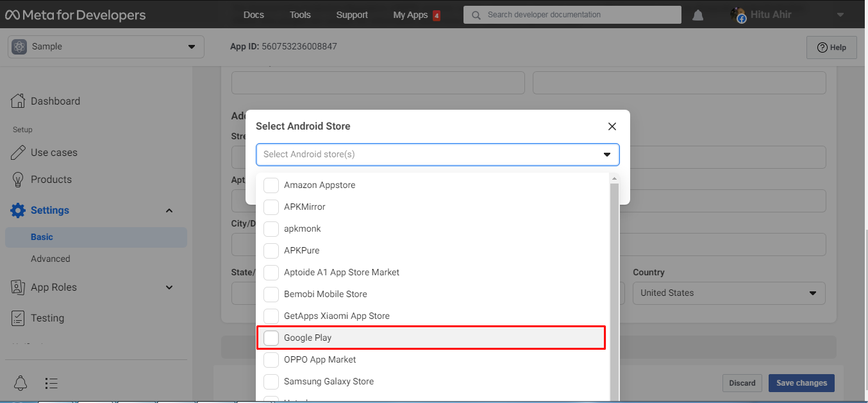Check the Aptoide A1 App Store Market checkbox
This screenshot has width=868, height=403.
(x=272, y=273)
